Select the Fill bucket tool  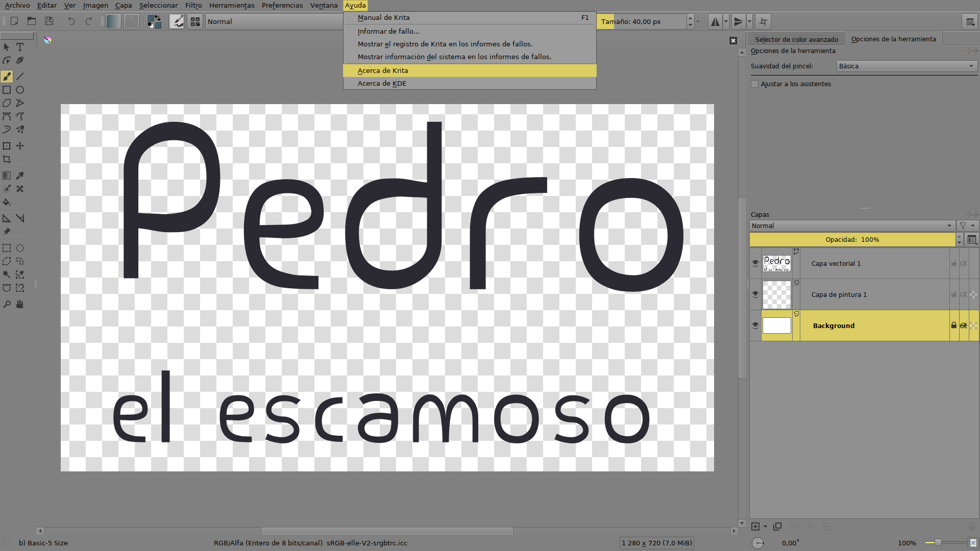7,203
